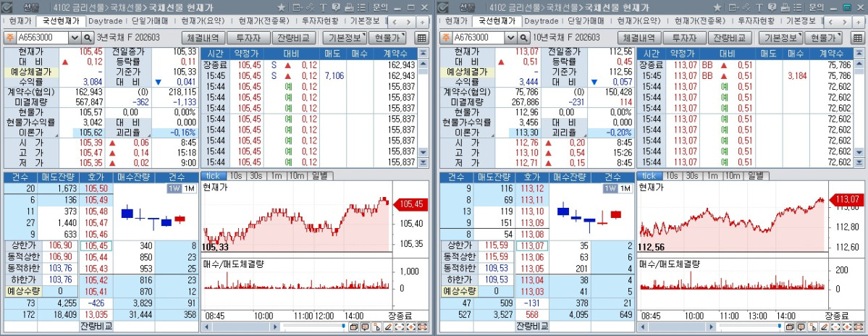
Task: Toggle 1M candle period in 3년국채 window
Action: [190, 189]
